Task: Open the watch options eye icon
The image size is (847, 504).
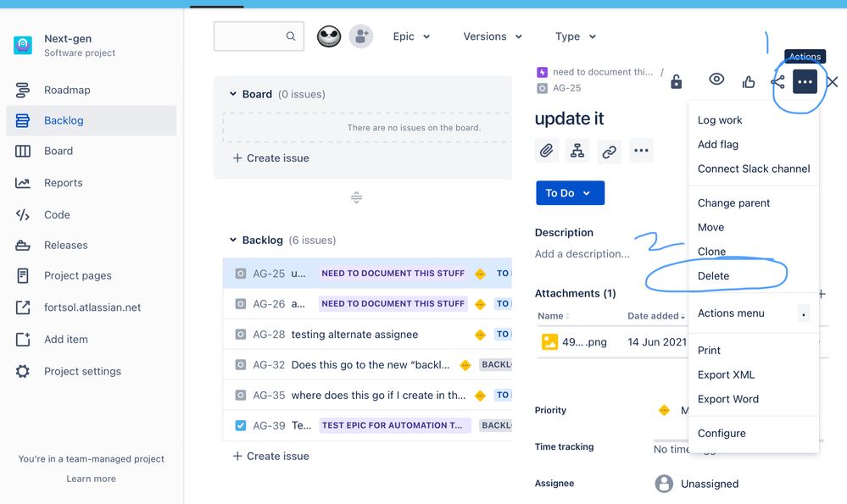Action: (716, 79)
